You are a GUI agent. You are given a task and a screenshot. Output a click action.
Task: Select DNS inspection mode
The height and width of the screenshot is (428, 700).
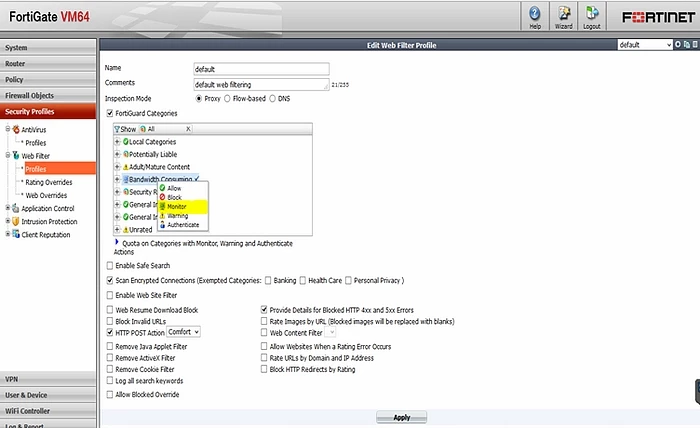(272, 99)
